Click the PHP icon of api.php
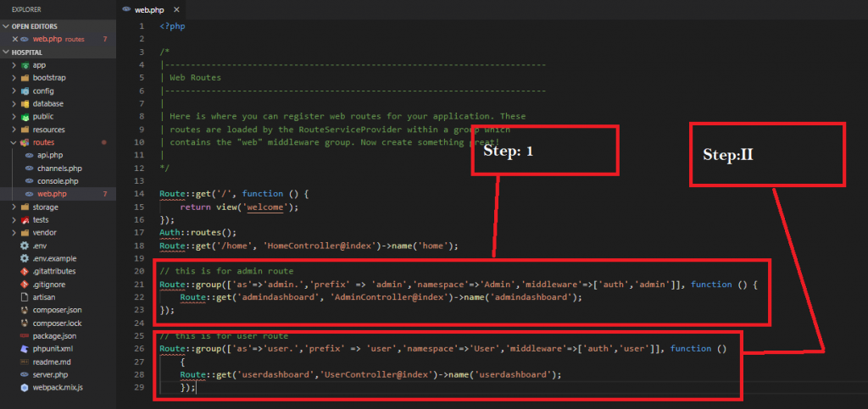 [31, 156]
